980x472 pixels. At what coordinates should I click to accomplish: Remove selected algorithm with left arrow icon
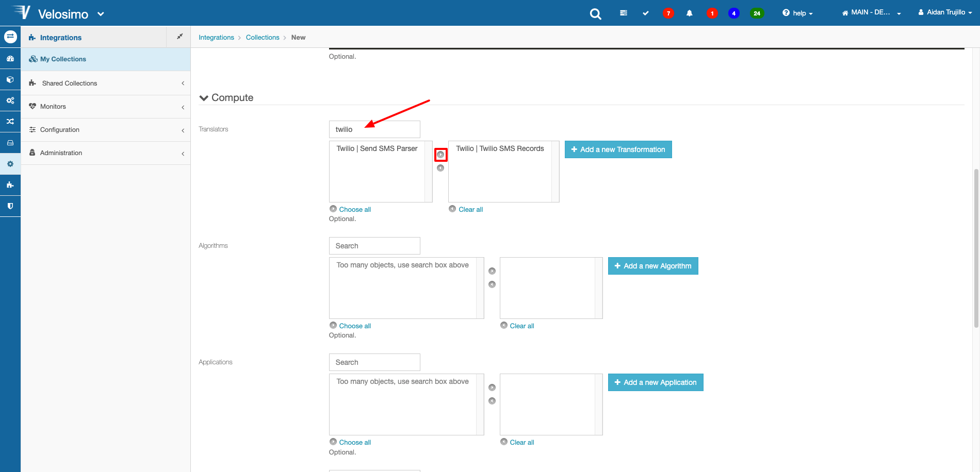pos(492,284)
